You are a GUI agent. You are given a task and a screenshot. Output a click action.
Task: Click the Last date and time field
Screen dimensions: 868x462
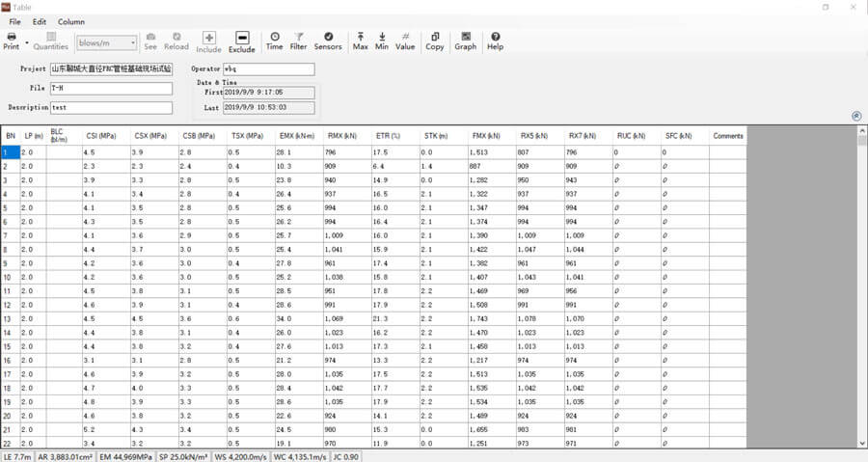[269, 108]
